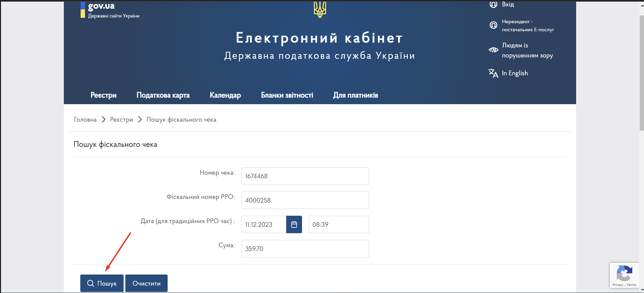Click the eye icon for visually impaired
This screenshot has width=644, height=293.
pos(493,50)
